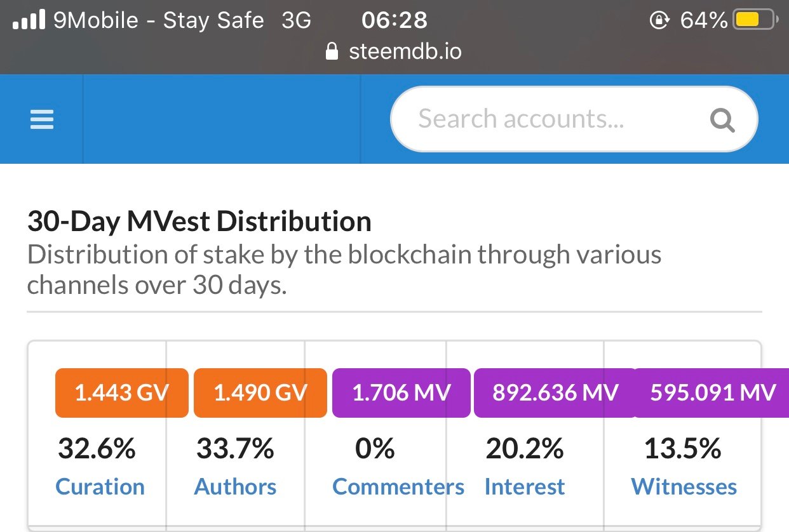The image size is (789, 532).
Task: Click the purple 892.636 MV label
Action: (555, 393)
